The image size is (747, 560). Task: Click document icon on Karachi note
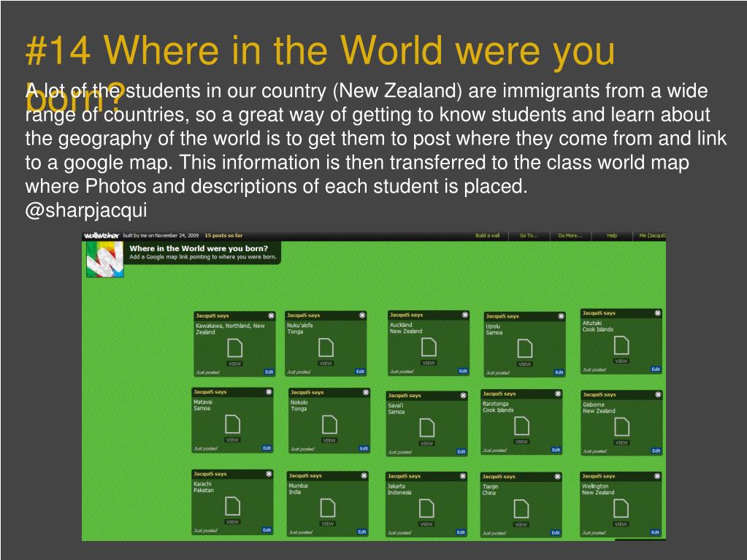[232, 506]
